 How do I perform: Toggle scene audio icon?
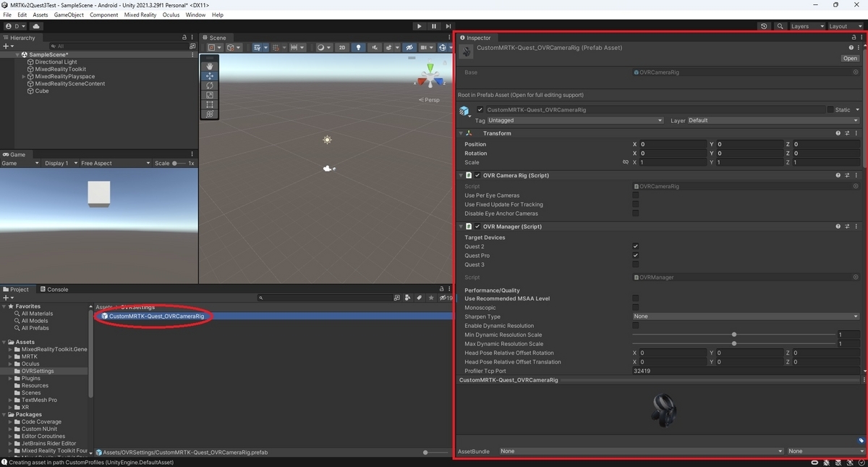[375, 48]
